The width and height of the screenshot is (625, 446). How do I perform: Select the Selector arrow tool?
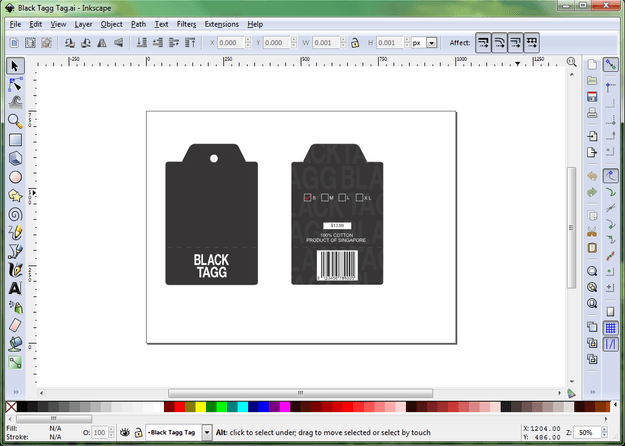tap(15, 66)
